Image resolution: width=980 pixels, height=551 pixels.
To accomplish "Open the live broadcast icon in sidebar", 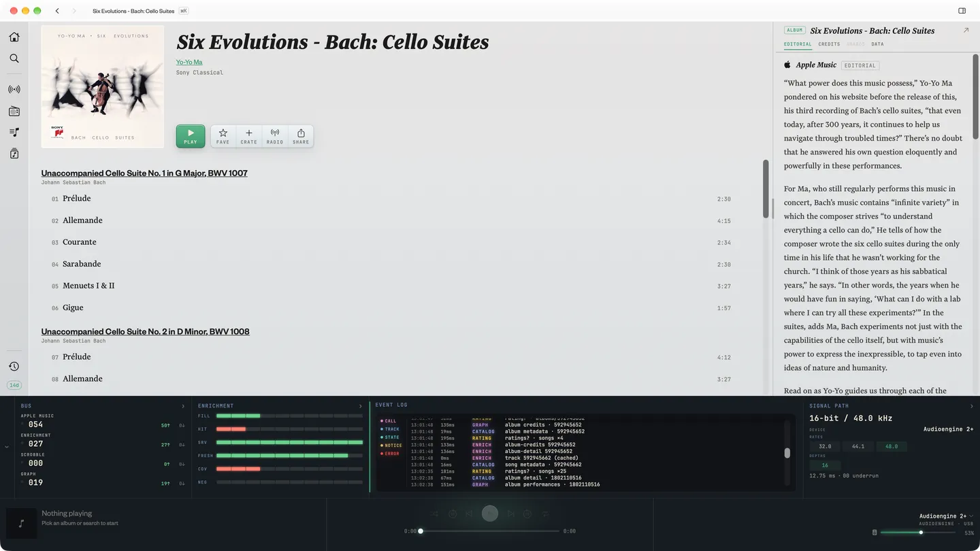I will [x=14, y=90].
